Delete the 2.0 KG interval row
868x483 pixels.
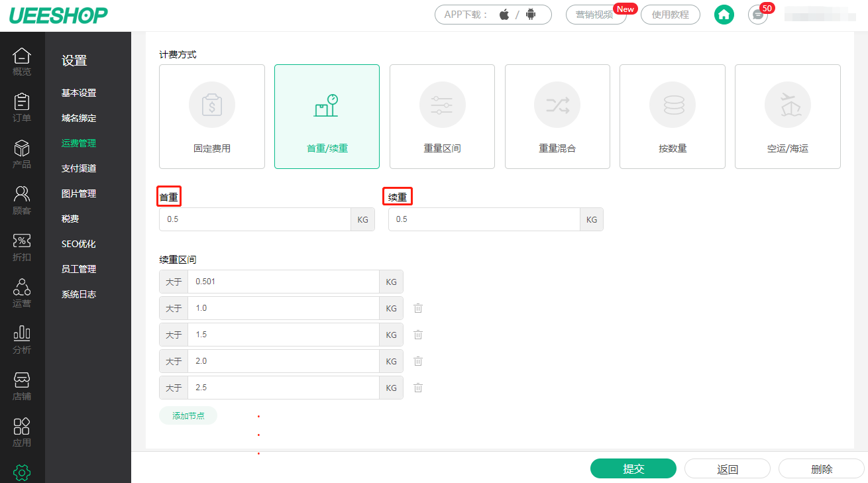(418, 361)
